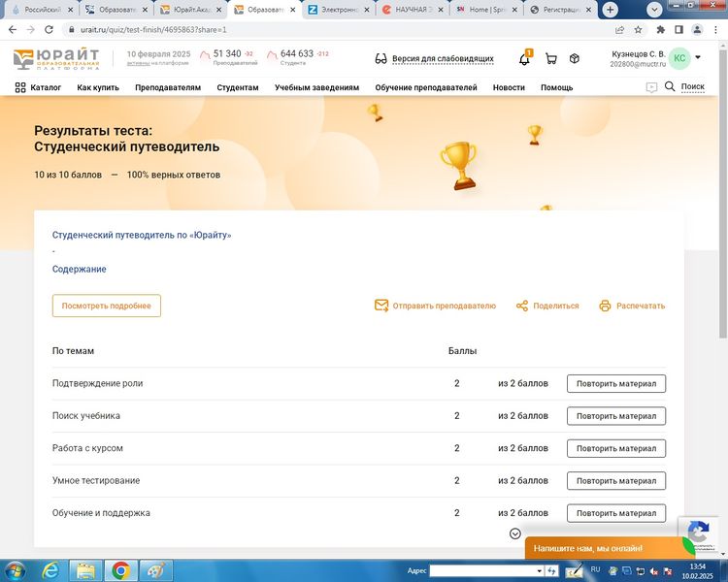The height and width of the screenshot is (582, 728).
Task: Open the Студенческий путеводитель по «Юрайту» link
Action: click(x=142, y=235)
